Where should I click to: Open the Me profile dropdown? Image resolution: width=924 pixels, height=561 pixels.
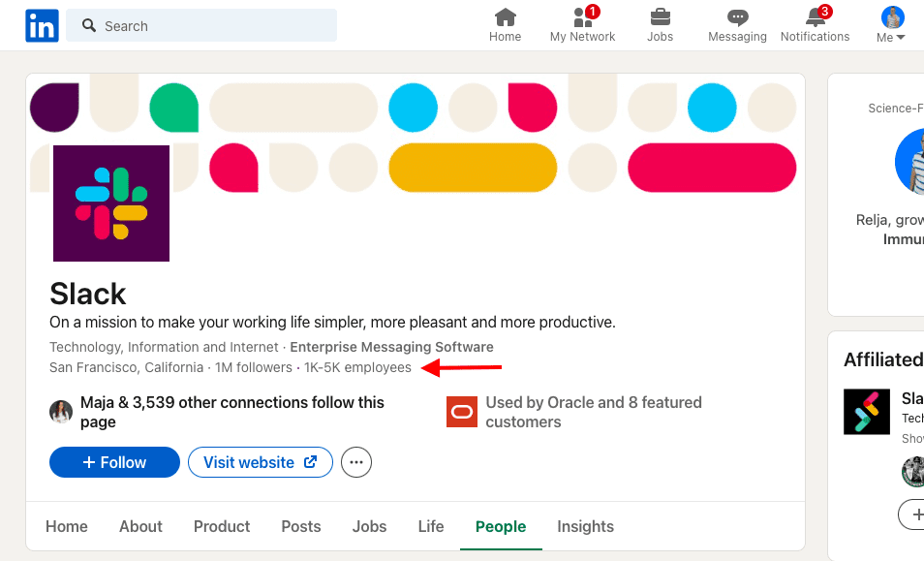click(891, 25)
